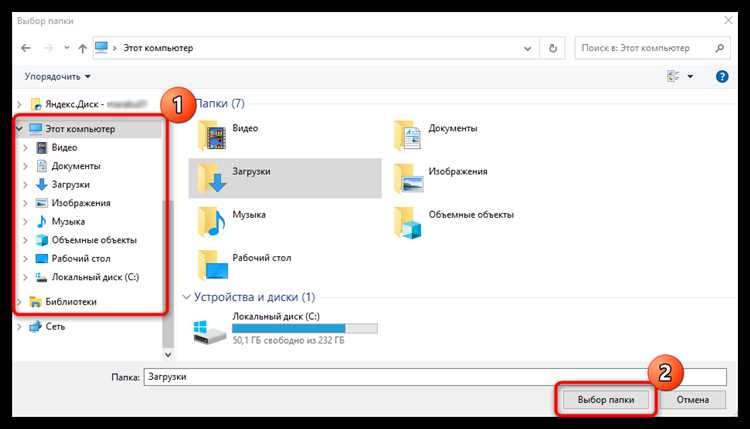The image size is (750, 429).
Task: Click the Музыка folder icon in main pane
Action: [212, 221]
